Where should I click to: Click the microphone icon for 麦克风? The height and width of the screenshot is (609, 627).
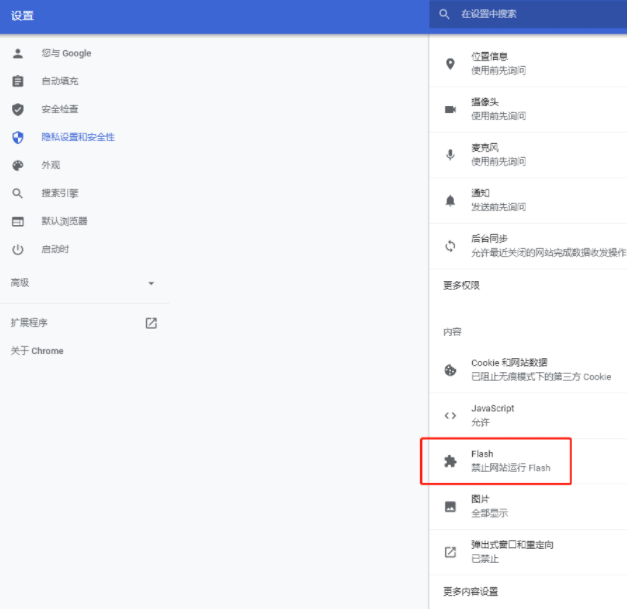tap(450, 155)
